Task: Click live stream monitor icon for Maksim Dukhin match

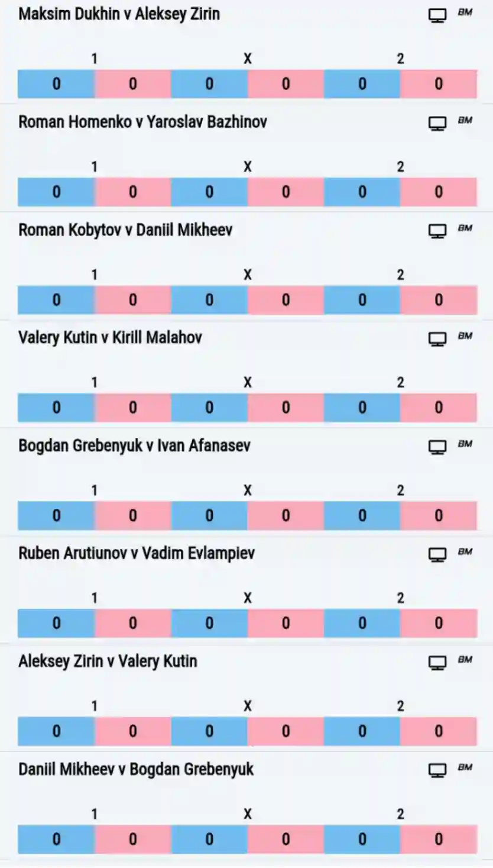Action: (437, 15)
